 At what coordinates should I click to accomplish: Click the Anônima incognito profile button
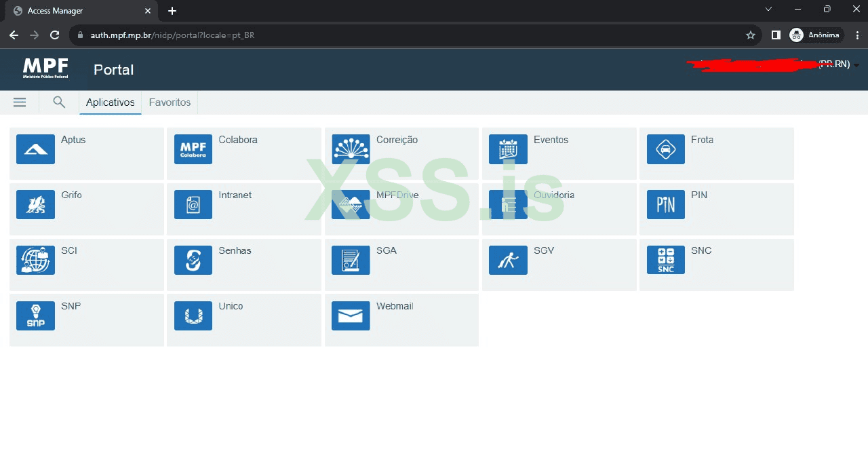tap(816, 35)
